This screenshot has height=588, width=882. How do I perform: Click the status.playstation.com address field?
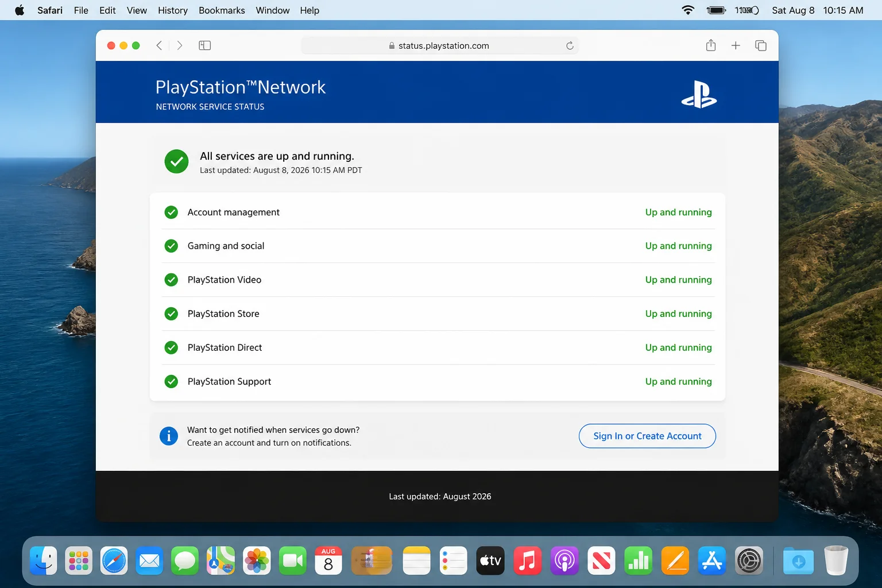439,45
